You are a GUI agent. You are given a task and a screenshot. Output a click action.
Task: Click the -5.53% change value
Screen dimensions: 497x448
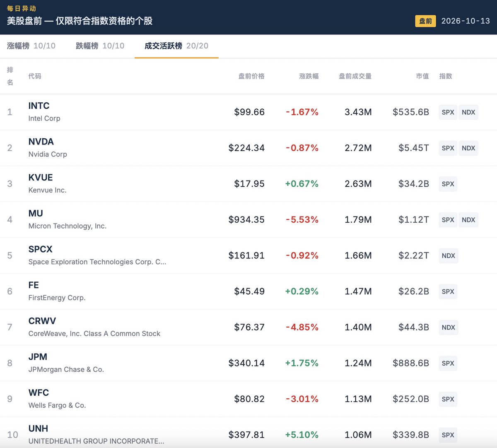coord(302,220)
